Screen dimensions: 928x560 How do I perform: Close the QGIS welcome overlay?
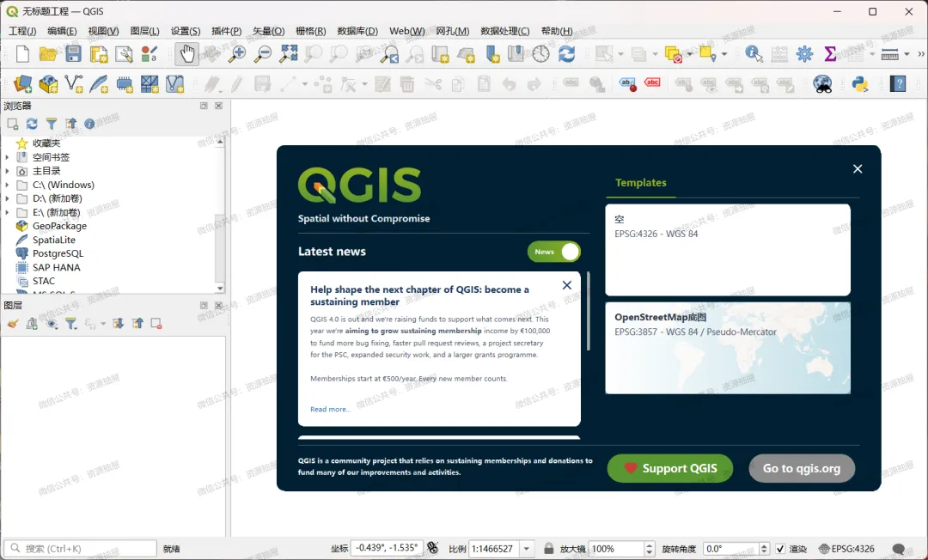coord(858,169)
